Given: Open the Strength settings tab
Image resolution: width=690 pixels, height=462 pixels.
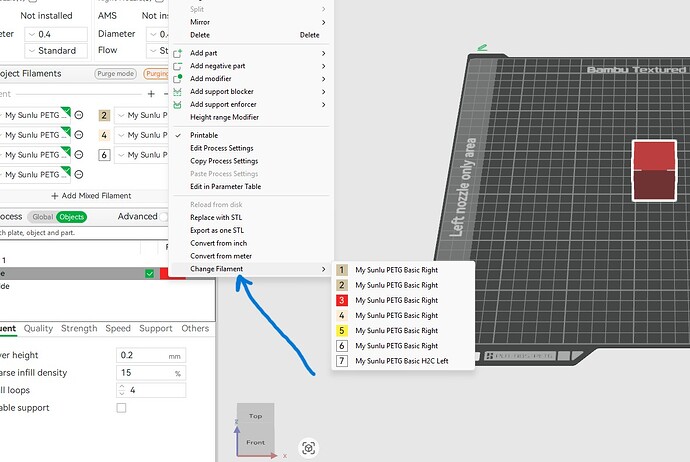Looking at the screenshot, I should click(79, 328).
